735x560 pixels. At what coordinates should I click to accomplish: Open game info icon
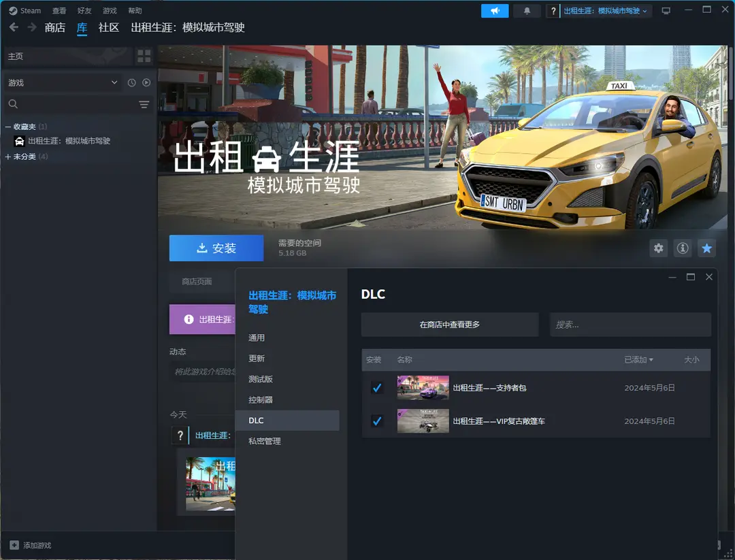683,248
